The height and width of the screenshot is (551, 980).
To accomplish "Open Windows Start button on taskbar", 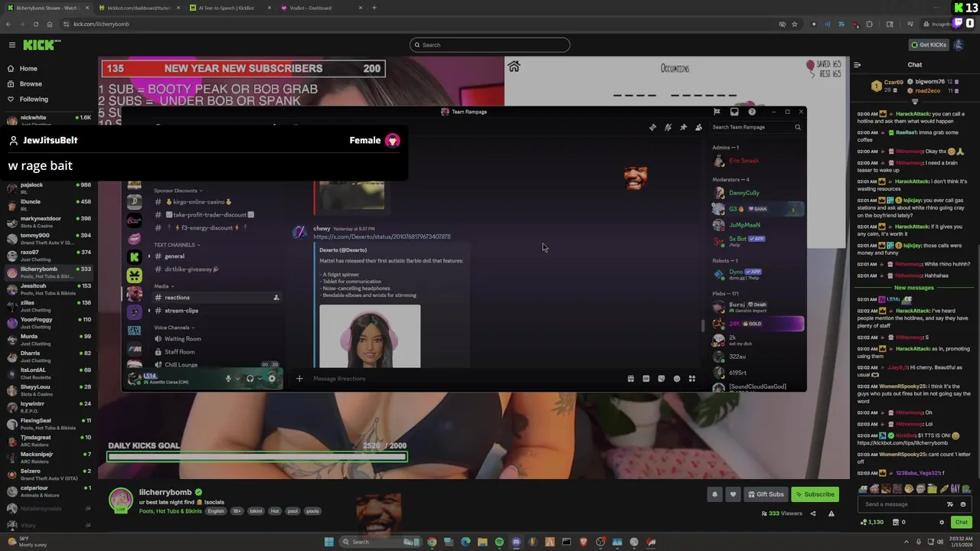I will [328, 542].
